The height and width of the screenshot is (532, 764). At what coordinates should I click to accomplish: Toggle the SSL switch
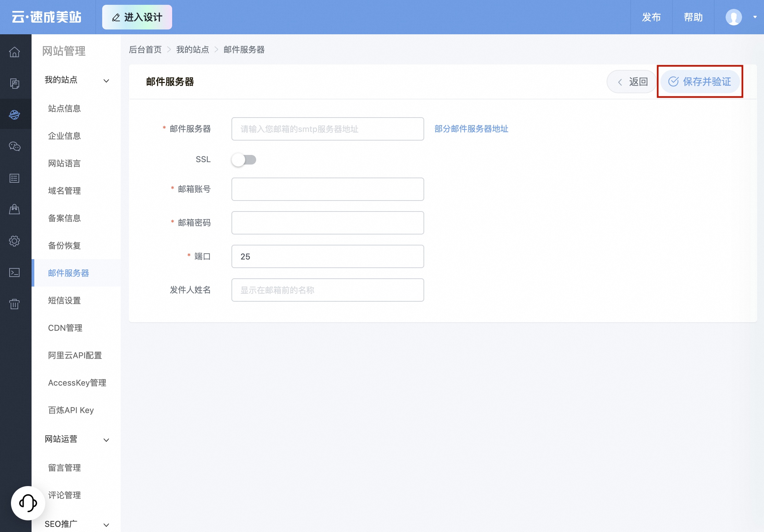click(x=244, y=160)
